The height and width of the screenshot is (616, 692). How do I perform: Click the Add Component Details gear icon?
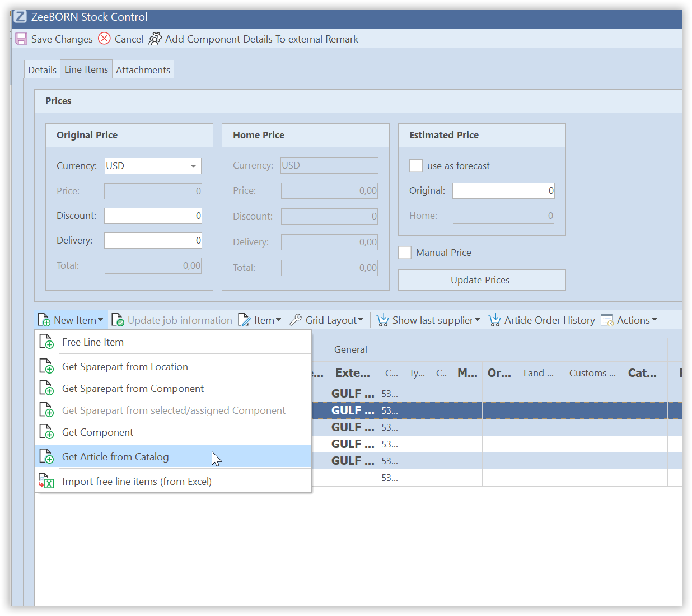click(155, 39)
